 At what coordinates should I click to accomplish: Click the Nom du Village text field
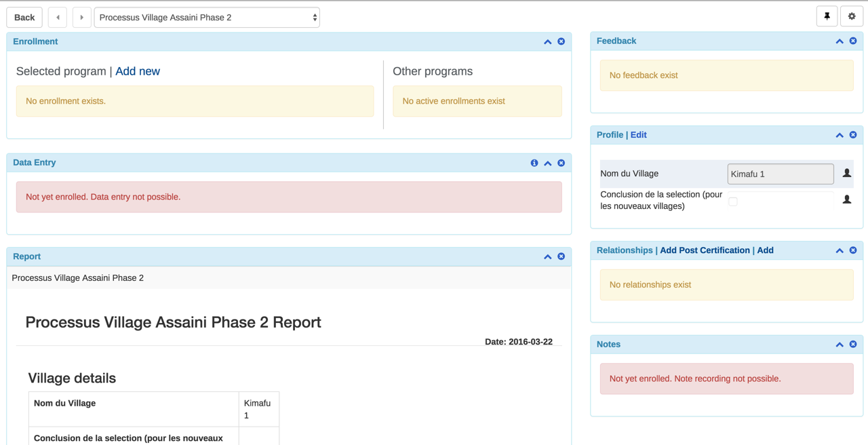780,174
